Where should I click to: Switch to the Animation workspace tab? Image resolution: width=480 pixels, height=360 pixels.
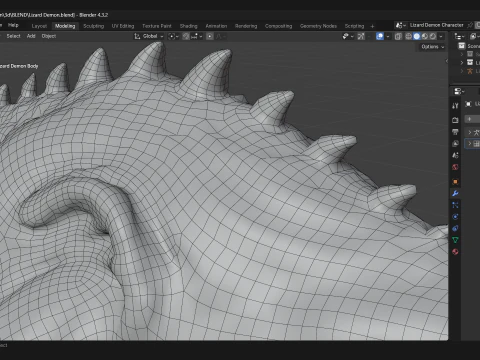(216, 26)
